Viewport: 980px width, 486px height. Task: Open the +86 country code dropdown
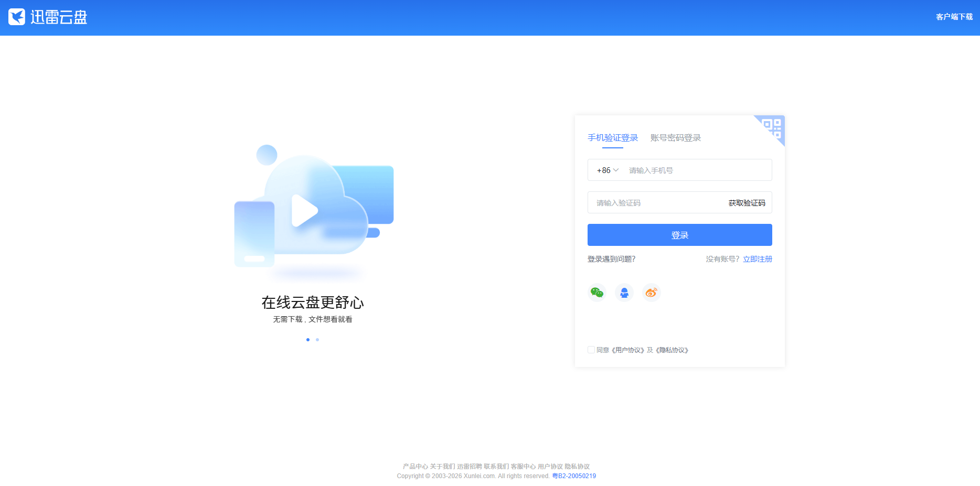tap(608, 170)
